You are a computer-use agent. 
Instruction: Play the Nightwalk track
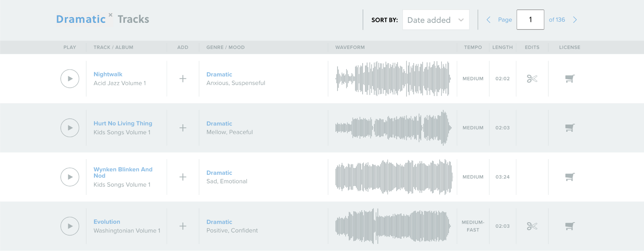click(70, 79)
